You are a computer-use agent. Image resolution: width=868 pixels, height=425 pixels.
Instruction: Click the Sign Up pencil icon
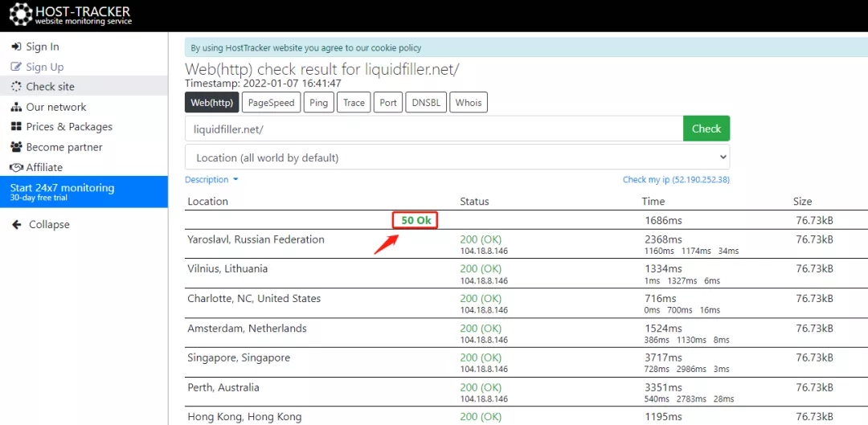[16, 67]
